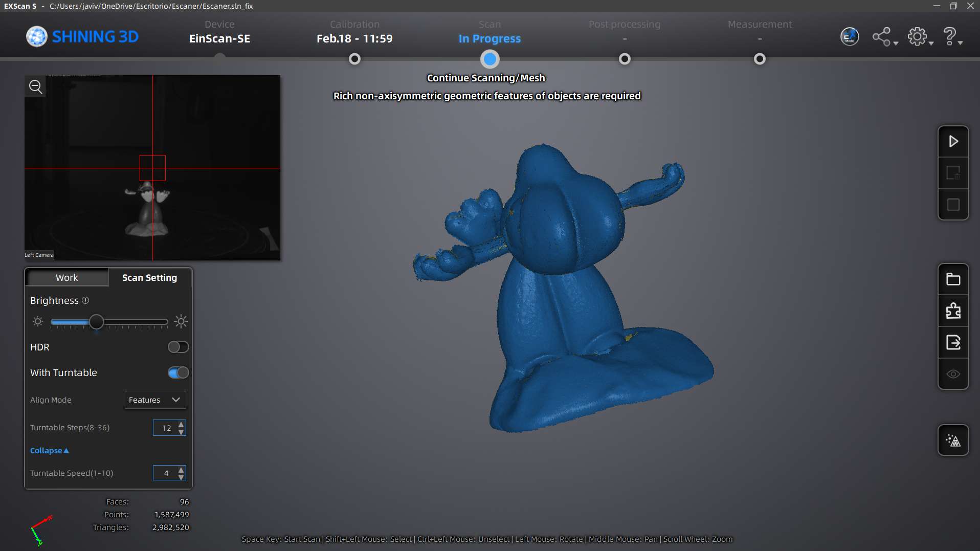Image resolution: width=980 pixels, height=551 pixels.
Task: Click the Turntable Steps input field
Action: 169,428
